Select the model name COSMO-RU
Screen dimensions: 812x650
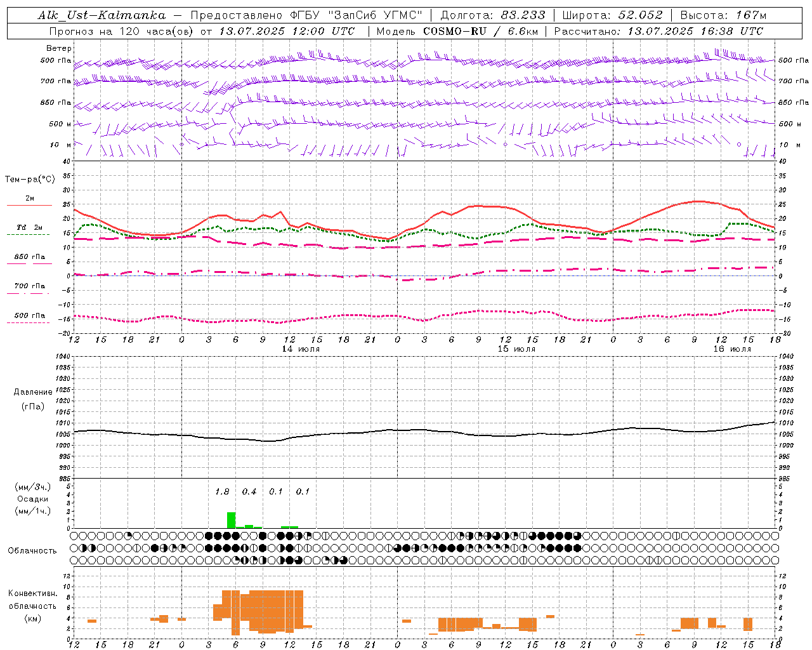tap(455, 31)
